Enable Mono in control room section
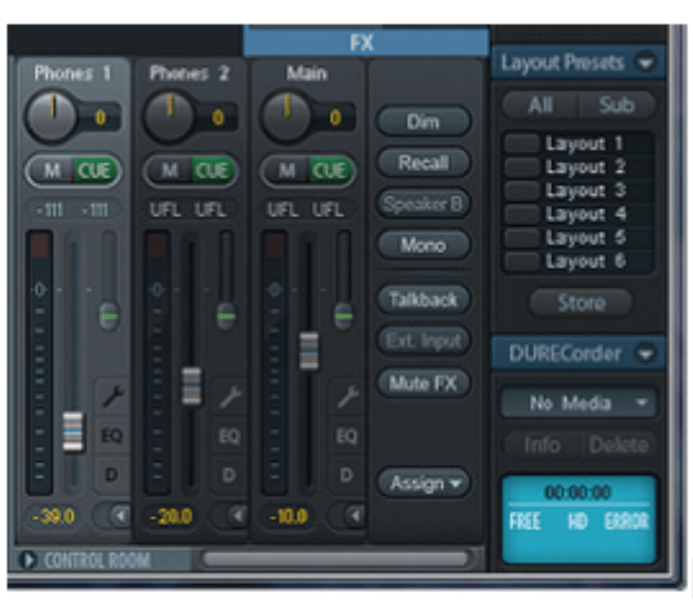The width and height of the screenshot is (693, 616). [x=423, y=245]
